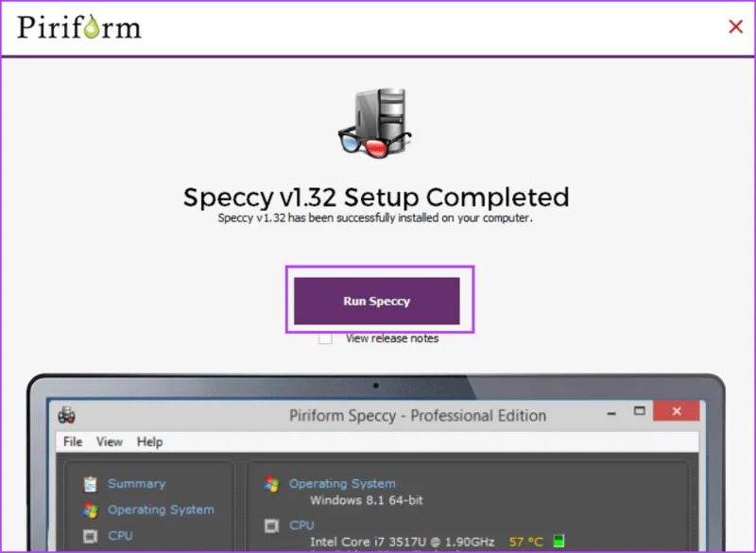
Task: Open the View menu in Speccy preview
Action: [x=110, y=441]
